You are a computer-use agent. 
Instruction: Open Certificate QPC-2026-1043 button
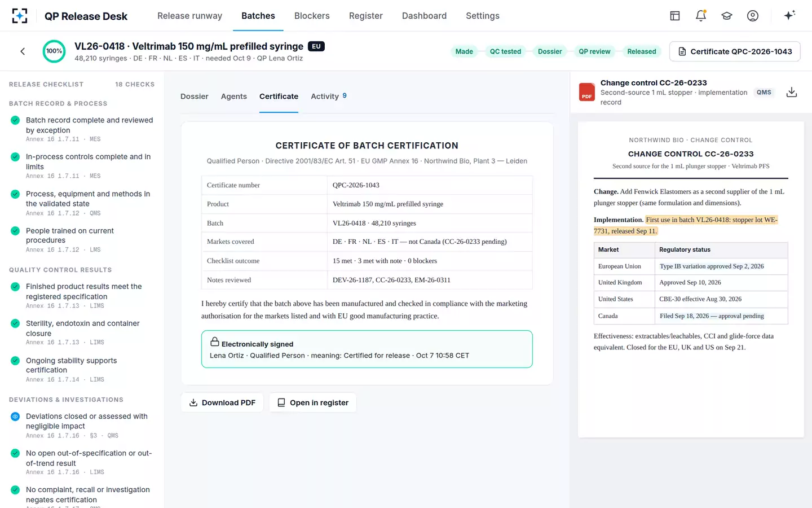coord(735,51)
